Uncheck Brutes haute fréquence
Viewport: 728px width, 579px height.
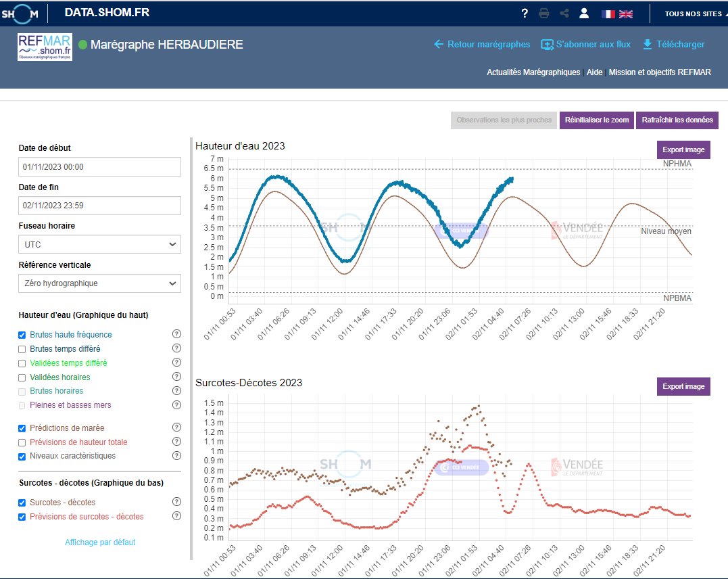[22, 335]
